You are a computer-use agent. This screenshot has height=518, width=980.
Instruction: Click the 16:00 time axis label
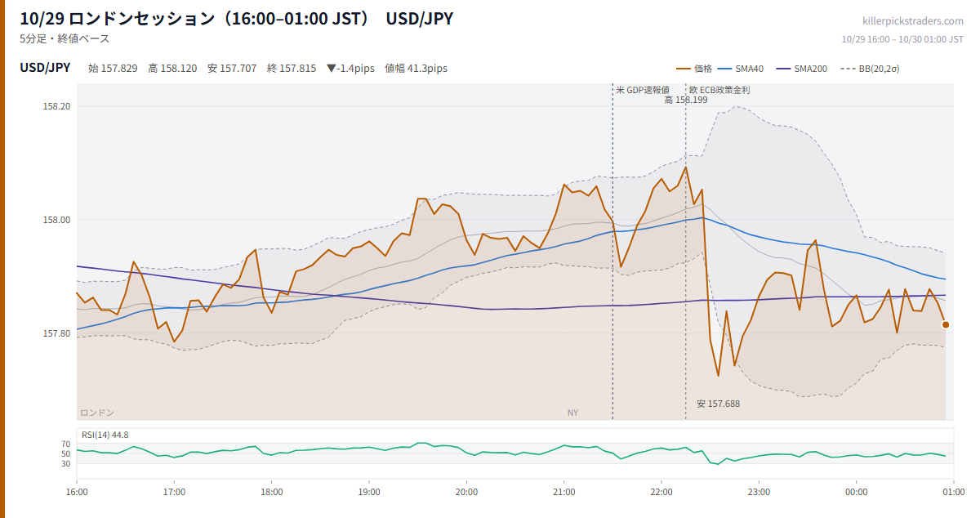pos(77,493)
